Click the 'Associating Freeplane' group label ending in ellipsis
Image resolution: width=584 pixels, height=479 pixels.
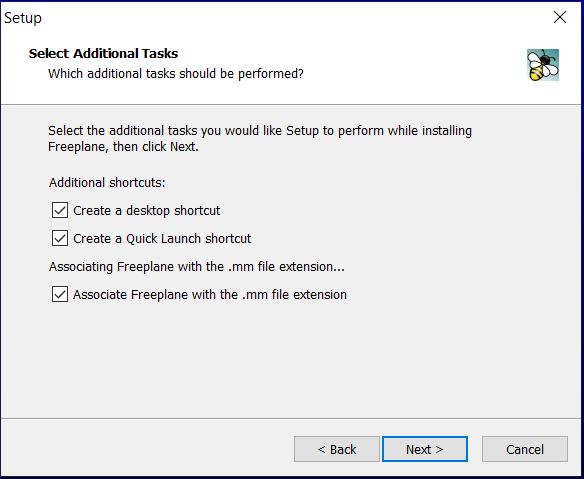[197, 267]
